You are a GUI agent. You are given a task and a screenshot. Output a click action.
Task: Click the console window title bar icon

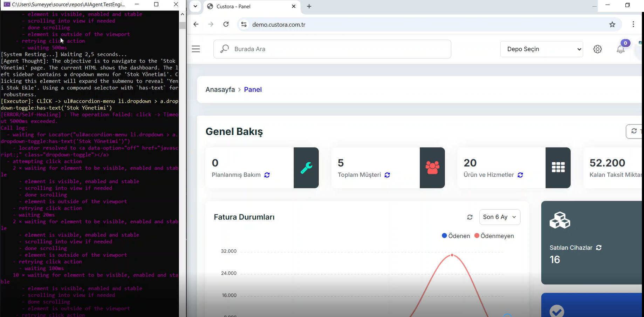(7, 5)
